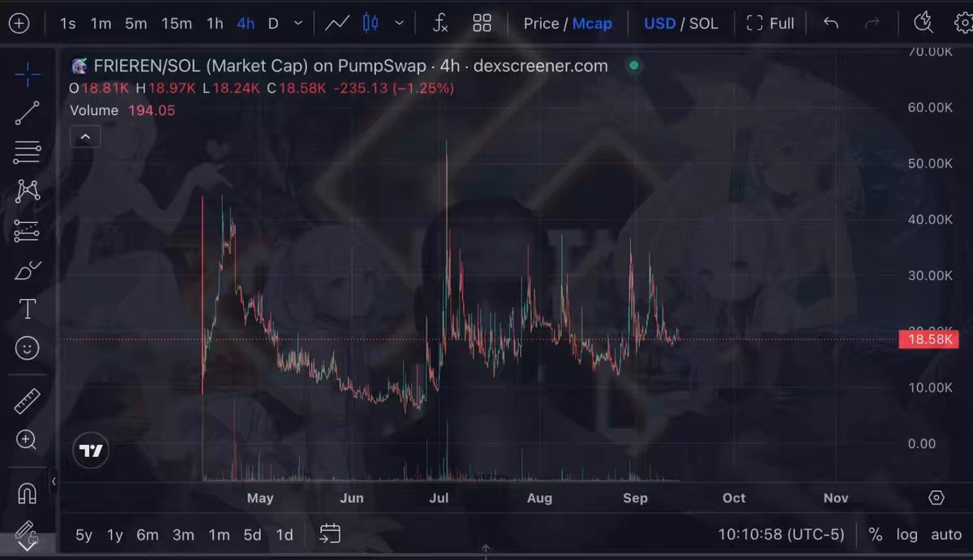Select the 4h timeframe
973x560 pixels.
tap(246, 24)
